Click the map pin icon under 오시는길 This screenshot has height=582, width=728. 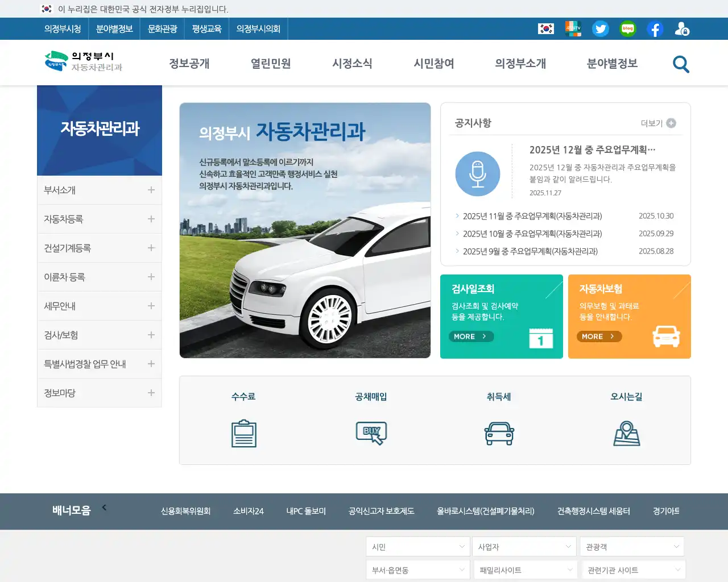627,433
